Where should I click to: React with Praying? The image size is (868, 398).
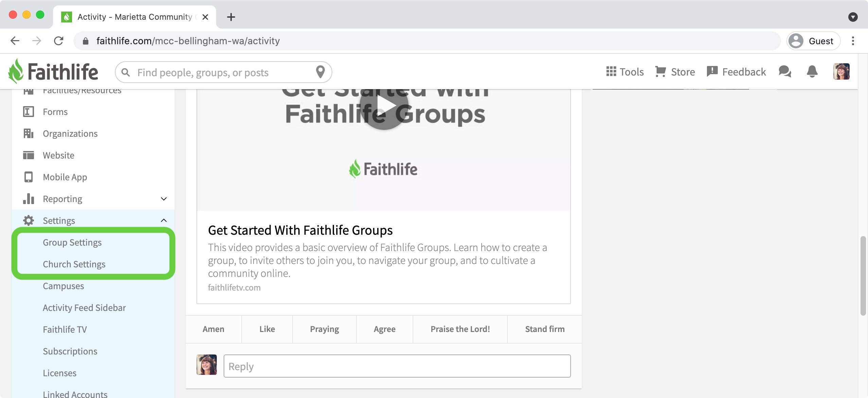[x=325, y=329]
